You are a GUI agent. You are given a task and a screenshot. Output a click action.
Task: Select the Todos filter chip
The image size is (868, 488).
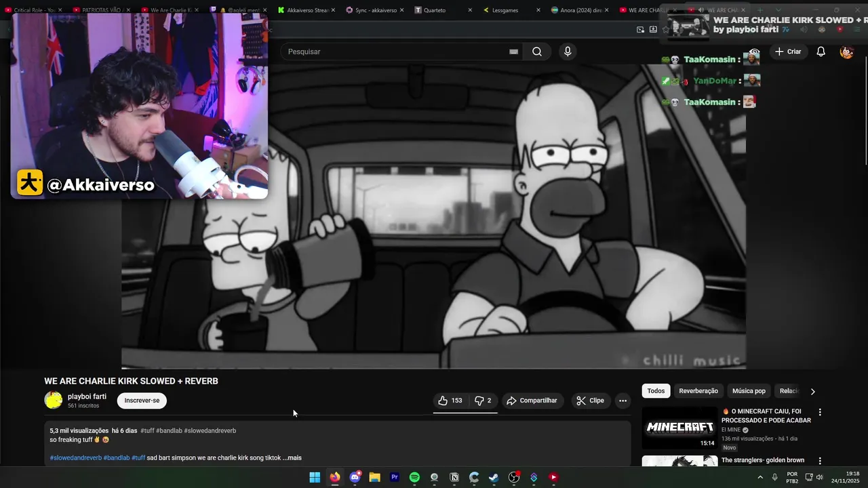click(x=656, y=391)
